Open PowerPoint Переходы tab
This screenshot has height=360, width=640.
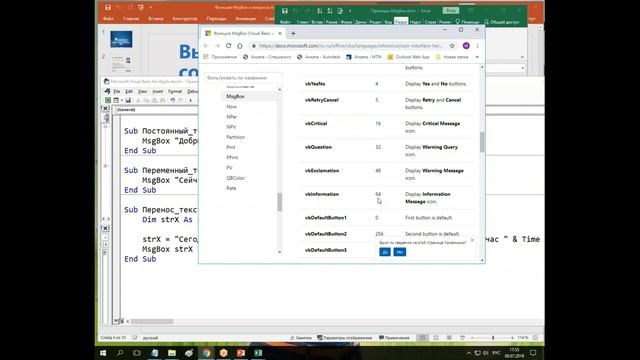(216, 19)
